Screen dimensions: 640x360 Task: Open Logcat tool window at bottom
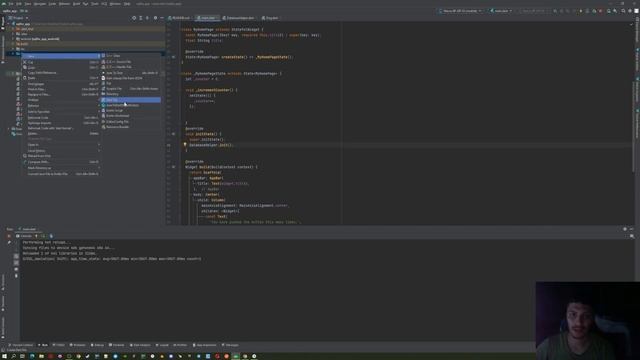[162, 345]
